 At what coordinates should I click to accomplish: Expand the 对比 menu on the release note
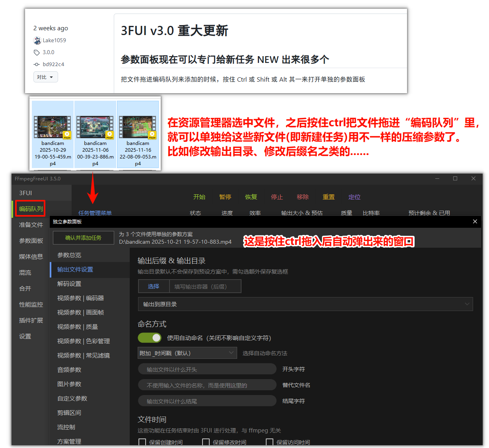45,77
